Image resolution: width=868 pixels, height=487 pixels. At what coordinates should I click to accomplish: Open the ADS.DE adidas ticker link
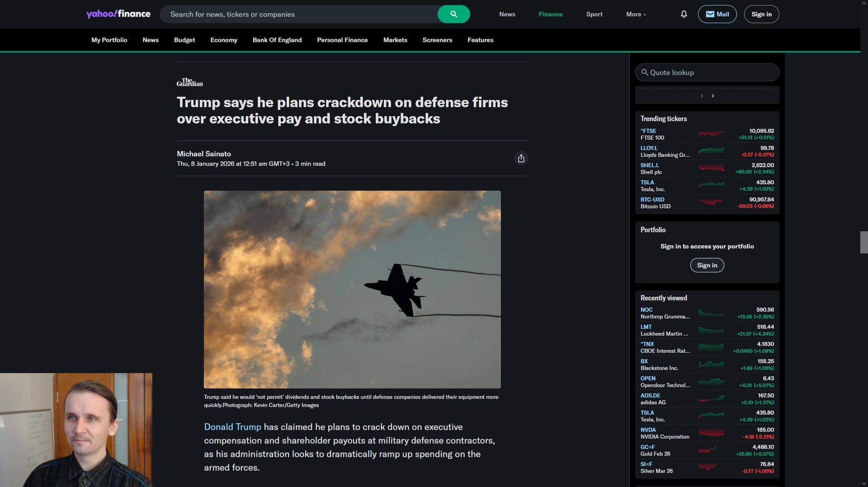[651, 395]
